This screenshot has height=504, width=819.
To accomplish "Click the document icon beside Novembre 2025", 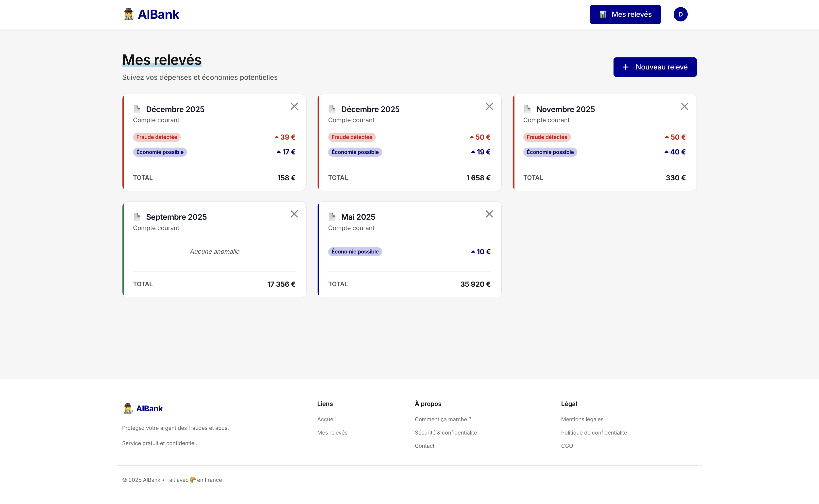I will click(527, 109).
